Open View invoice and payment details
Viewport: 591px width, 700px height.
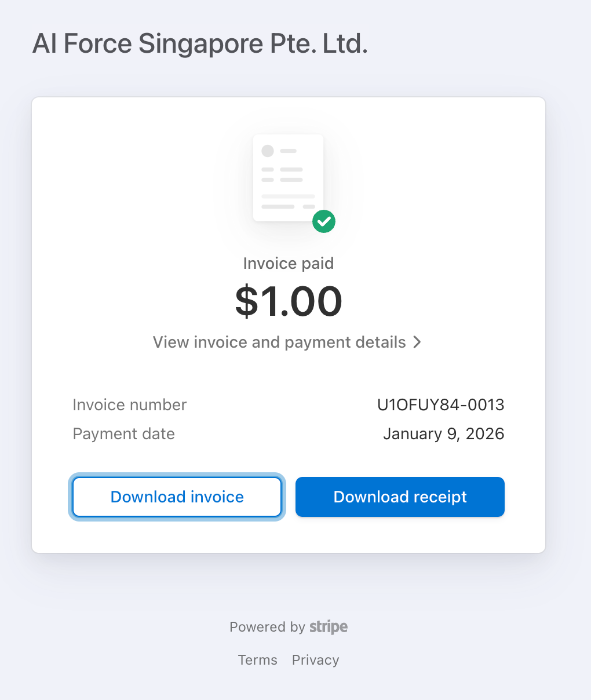click(x=279, y=342)
